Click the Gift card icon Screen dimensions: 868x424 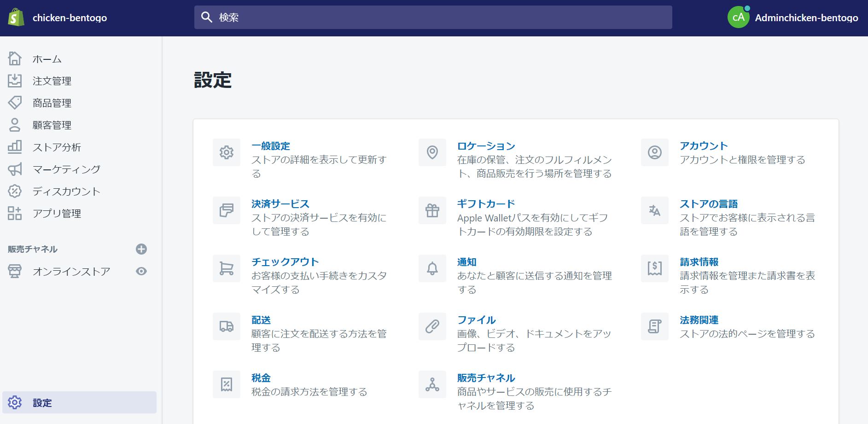tap(432, 210)
